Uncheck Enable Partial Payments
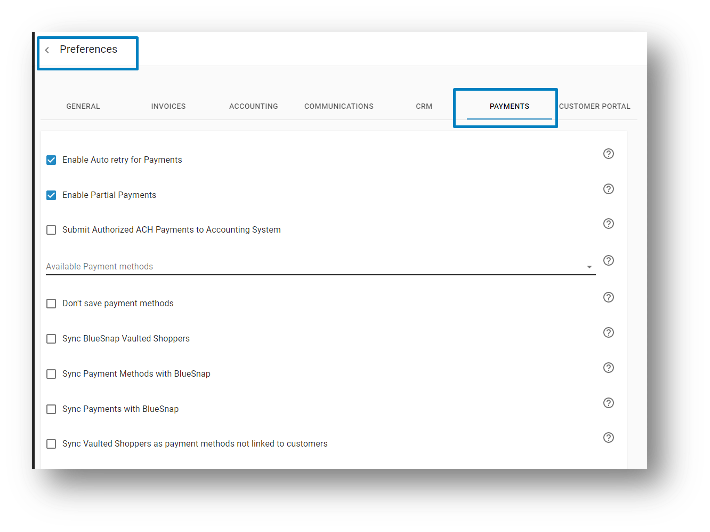 click(51, 195)
